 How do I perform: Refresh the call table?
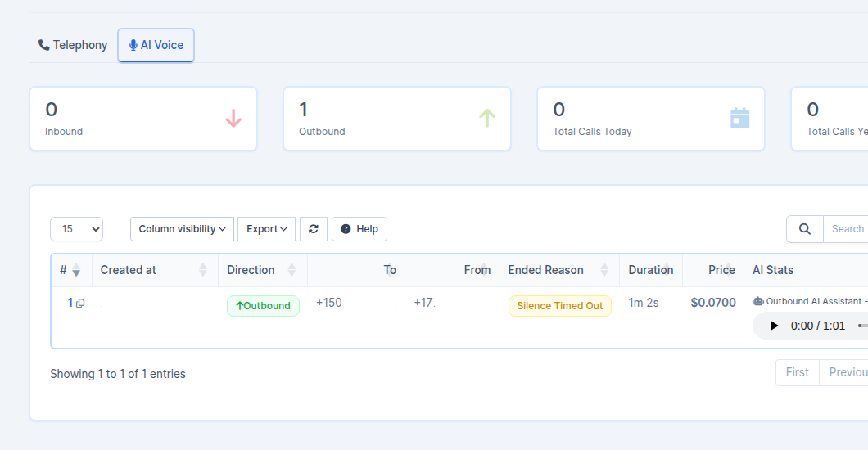coord(314,229)
